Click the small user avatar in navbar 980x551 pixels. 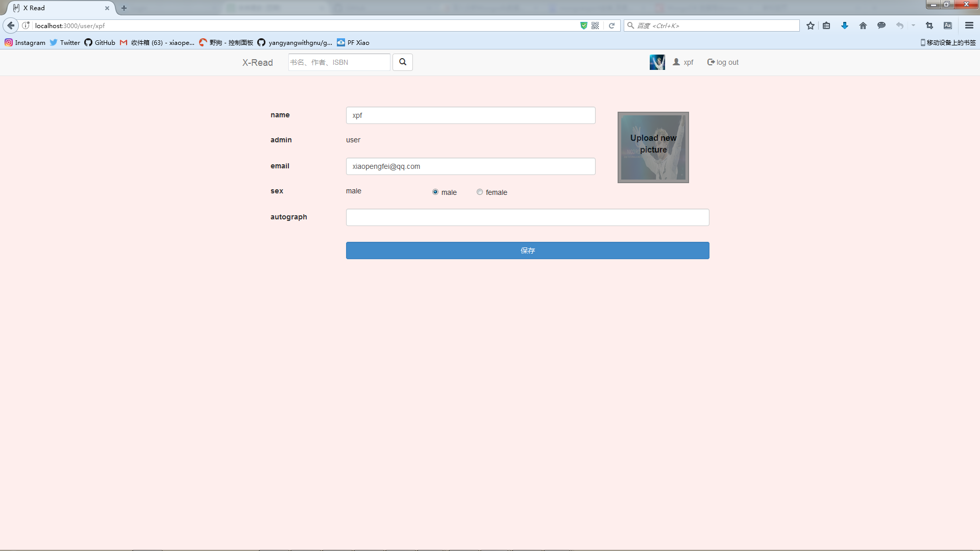tap(657, 62)
